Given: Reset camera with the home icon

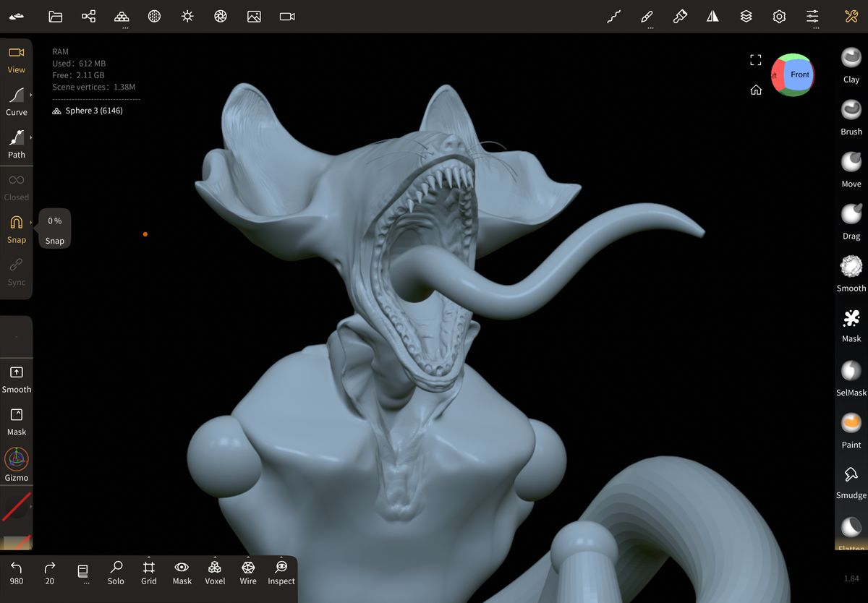Looking at the screenshot, I should 756,90.
